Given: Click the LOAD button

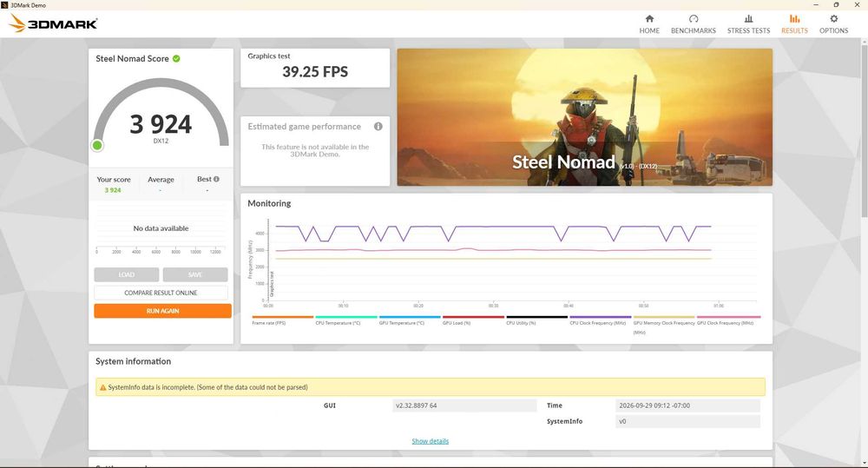Looking at the screenshot, I should 126,274.
